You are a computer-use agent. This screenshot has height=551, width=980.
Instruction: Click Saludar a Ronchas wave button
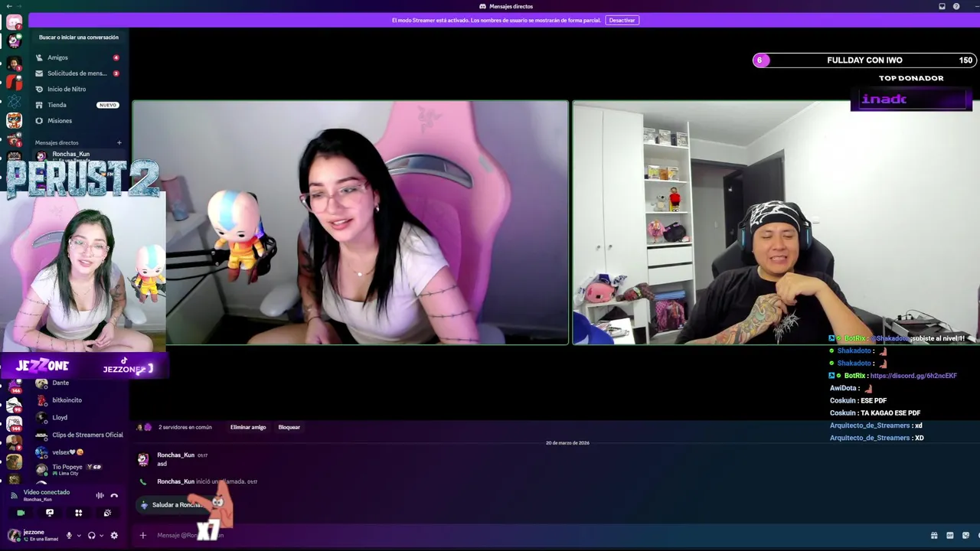click(x=175, y=505)
